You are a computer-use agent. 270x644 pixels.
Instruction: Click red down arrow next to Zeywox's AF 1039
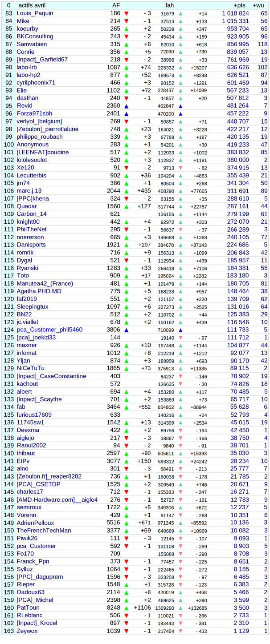pos(127,631)
